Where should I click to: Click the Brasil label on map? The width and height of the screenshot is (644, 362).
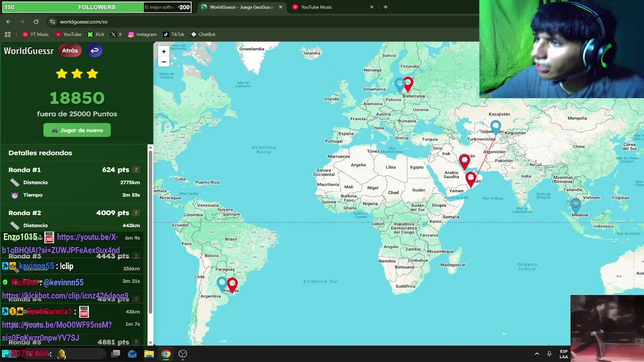(231, 239)
